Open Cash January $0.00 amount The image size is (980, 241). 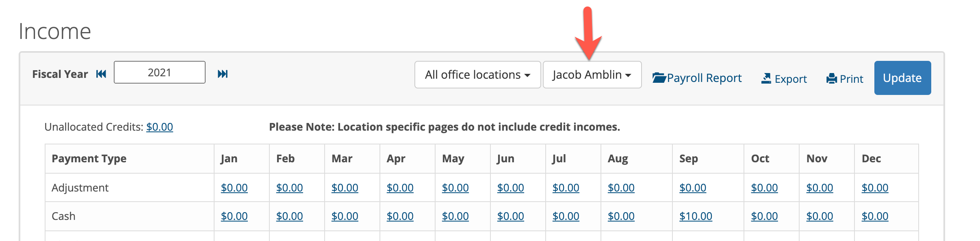pyautogui.click(x=234, y=216)
